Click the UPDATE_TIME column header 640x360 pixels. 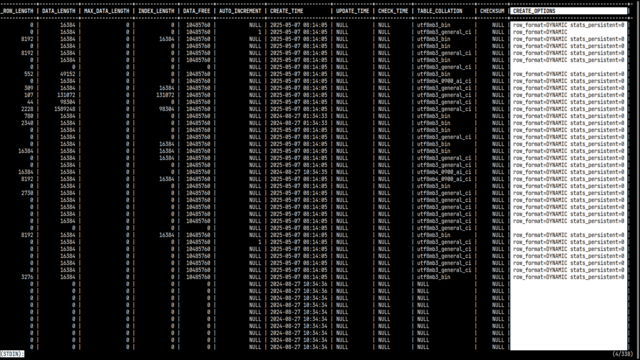[353, 11]
